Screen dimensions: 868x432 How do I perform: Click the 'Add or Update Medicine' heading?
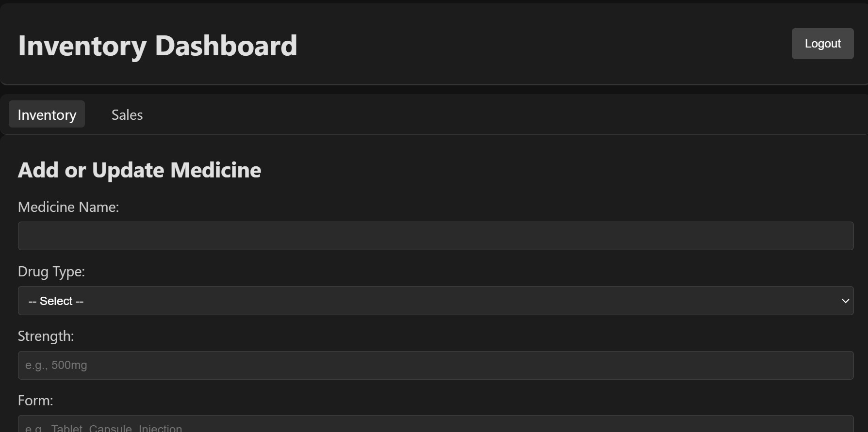139,170
